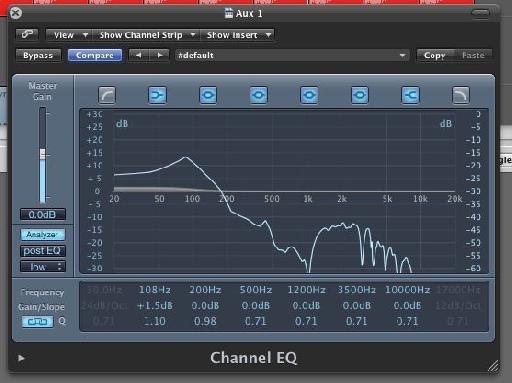Open the analyzer resolution low dropdown
The width and height of the screenshot is (512, 383).
tap(43, 267)
